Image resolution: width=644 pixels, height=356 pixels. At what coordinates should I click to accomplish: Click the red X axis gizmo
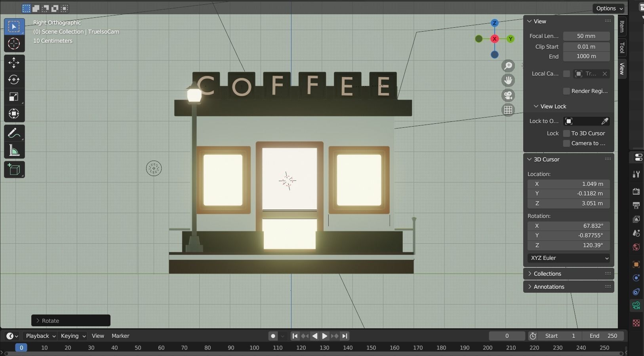(x=495, y=39)
